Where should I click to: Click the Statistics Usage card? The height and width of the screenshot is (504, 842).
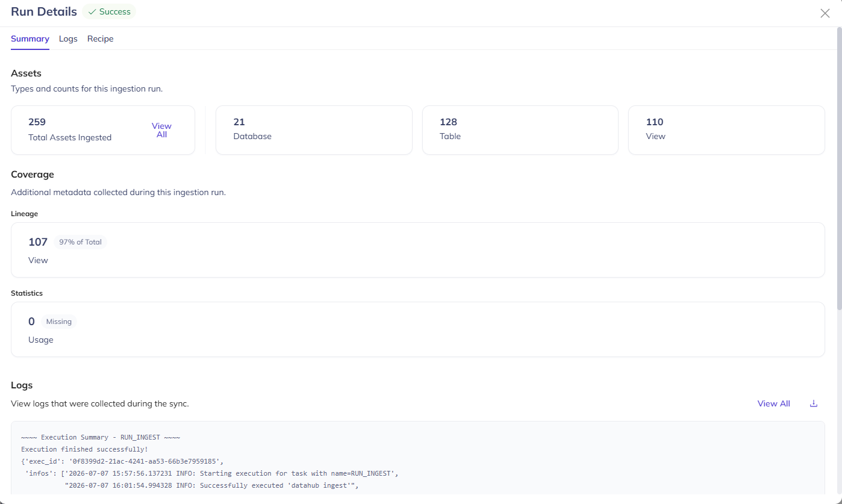click(x=418, y=329)
